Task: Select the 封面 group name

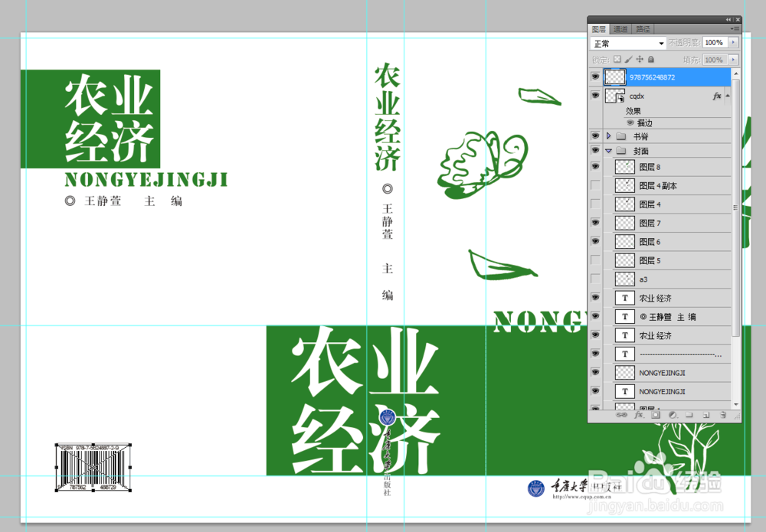Action: (x=640, y=151)
